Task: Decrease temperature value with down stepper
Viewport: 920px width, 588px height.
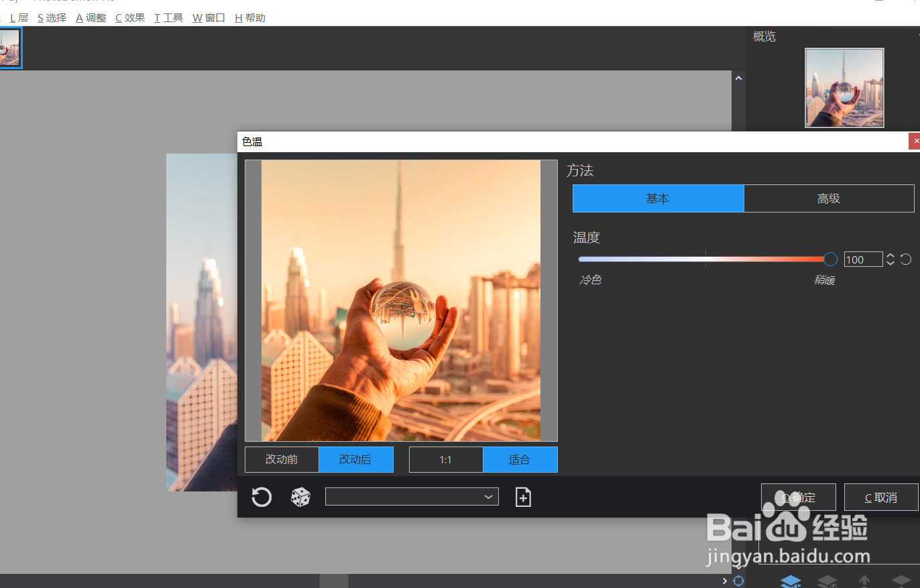Action: (890, 263)
